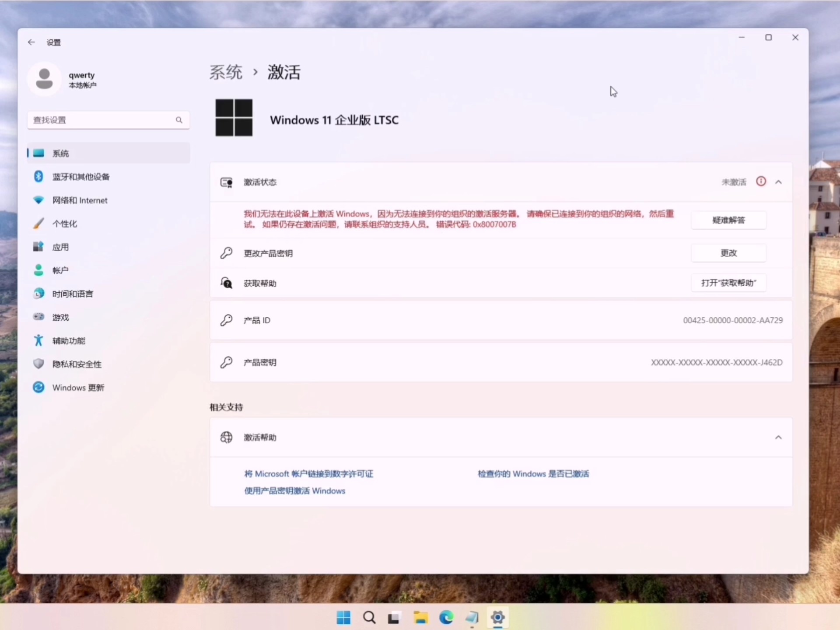Open Task View on the taskbar
The width and height of the screenshot is (840, 630).
394,618
